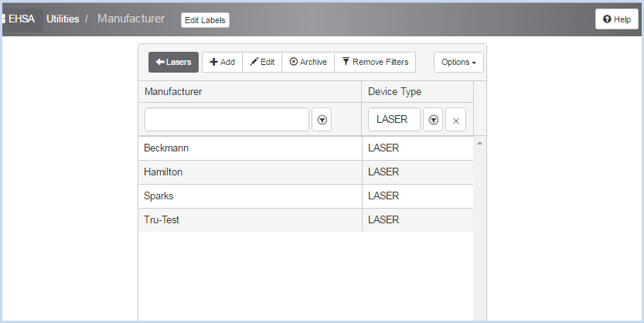Select the Tru-Test row
Image resolution: width=644 pixels, height=323 pixels.
tap(305, 220)
